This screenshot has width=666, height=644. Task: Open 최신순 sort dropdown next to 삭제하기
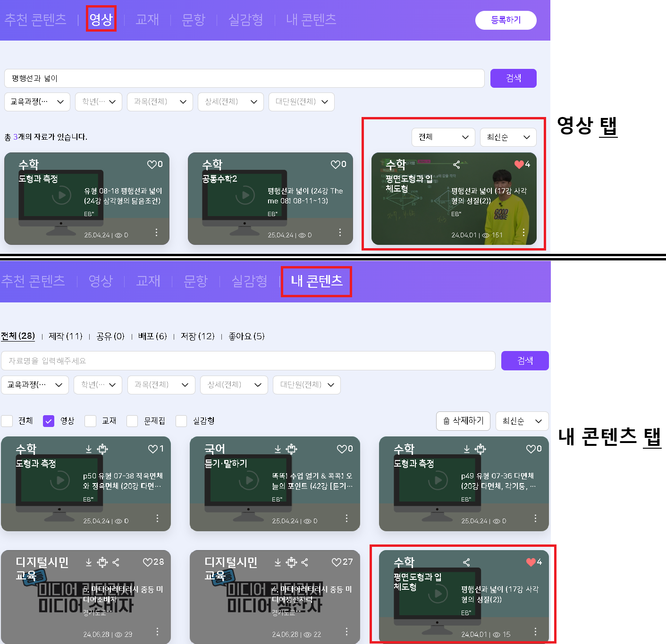(x=522, y=421)
